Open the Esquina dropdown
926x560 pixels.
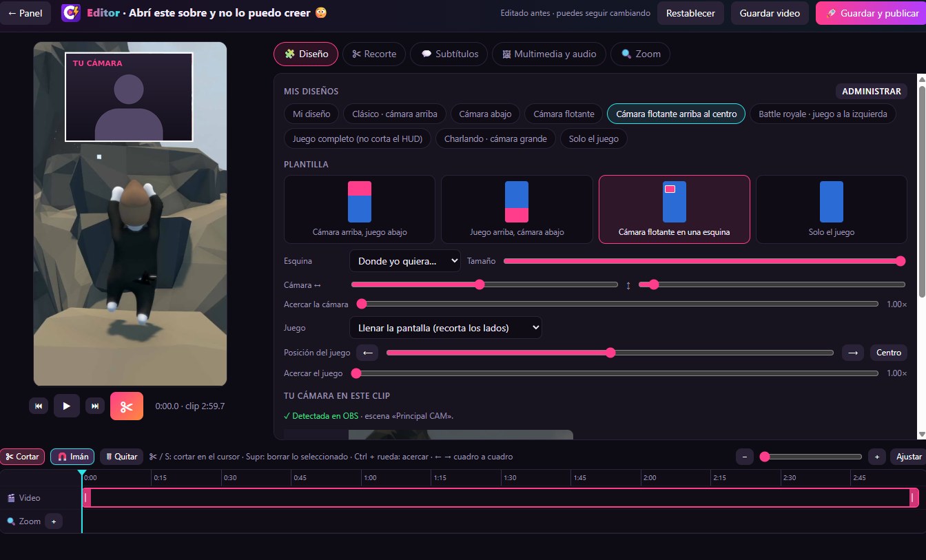click(x=405, y=261)
